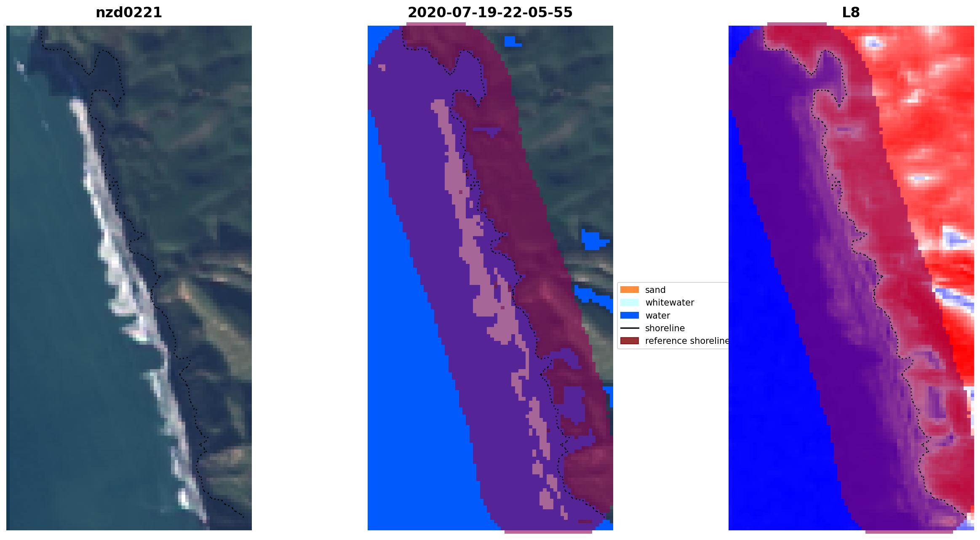Click pink bar above the classified image
This screenshot has width=980, height=540.
click(436, 24)
